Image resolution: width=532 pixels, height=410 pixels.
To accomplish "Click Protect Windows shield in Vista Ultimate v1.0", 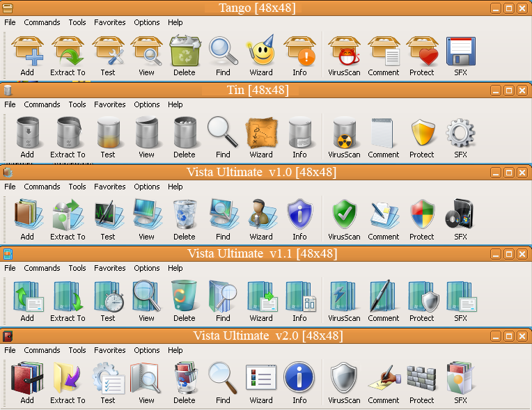I will pos(423,214).
